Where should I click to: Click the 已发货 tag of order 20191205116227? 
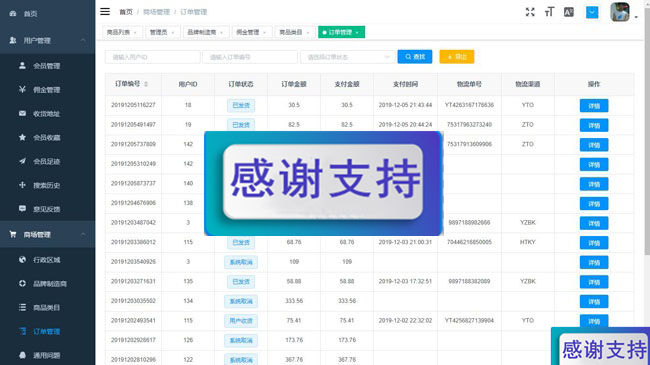tap(241, 105)
